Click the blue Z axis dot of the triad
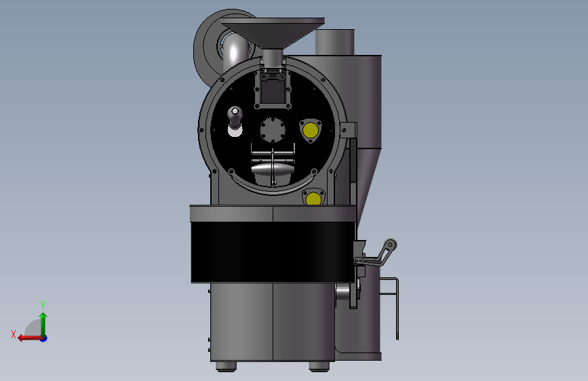This screenshot has height=381, width=588. 44,338
